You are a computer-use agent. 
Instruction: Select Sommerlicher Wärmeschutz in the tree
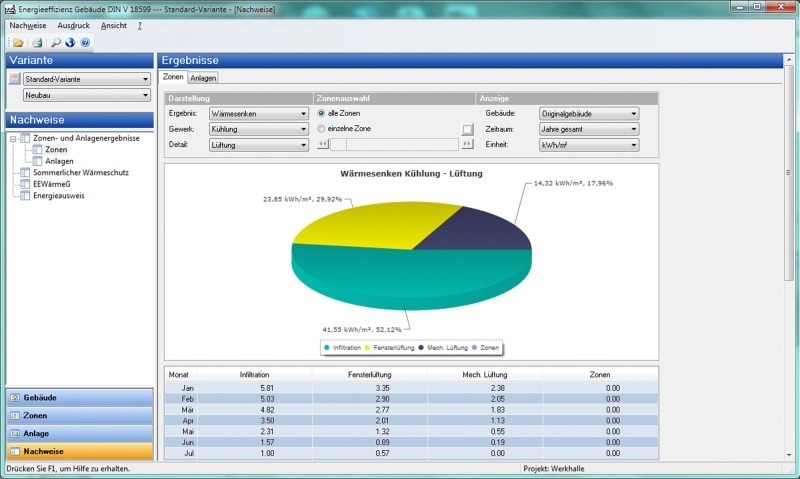(x=81, y=172)
